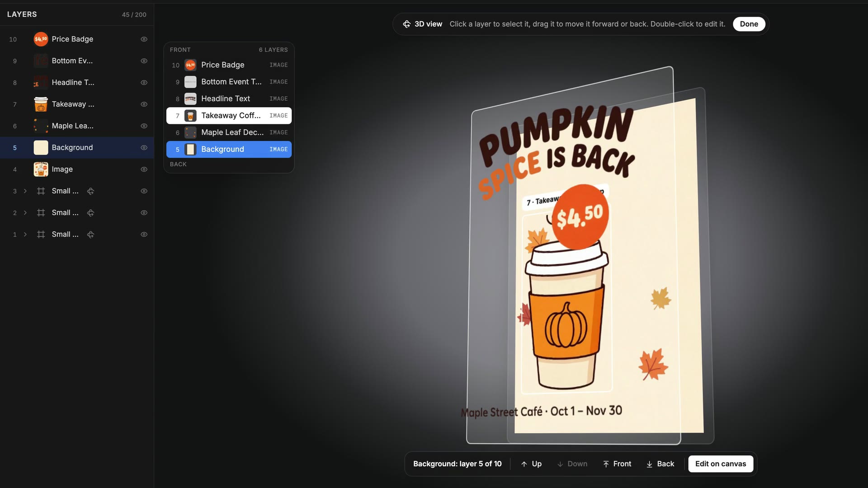Image resolution: width=868 pixels, height=488 pixels.
Task: Click PUMPKIN headline in 3D preview
Action: click(556, 136)
